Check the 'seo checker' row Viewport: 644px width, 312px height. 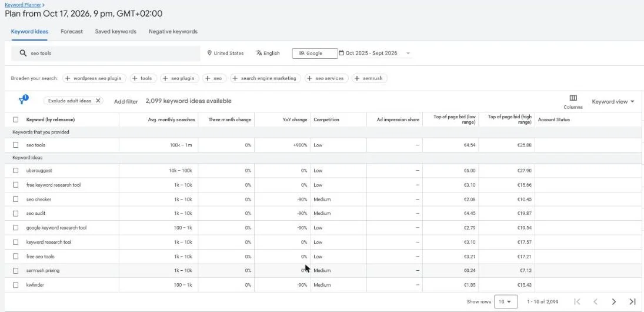pos(16,199)
